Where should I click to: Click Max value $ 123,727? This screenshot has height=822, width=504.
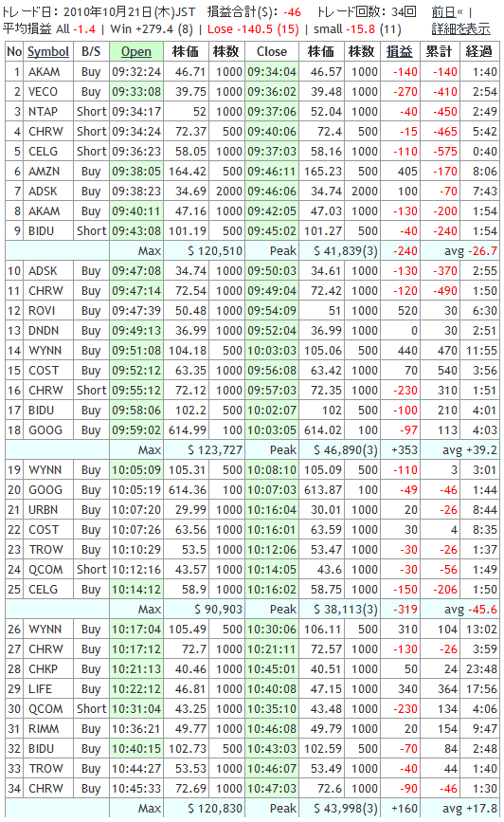pos(215,450)
